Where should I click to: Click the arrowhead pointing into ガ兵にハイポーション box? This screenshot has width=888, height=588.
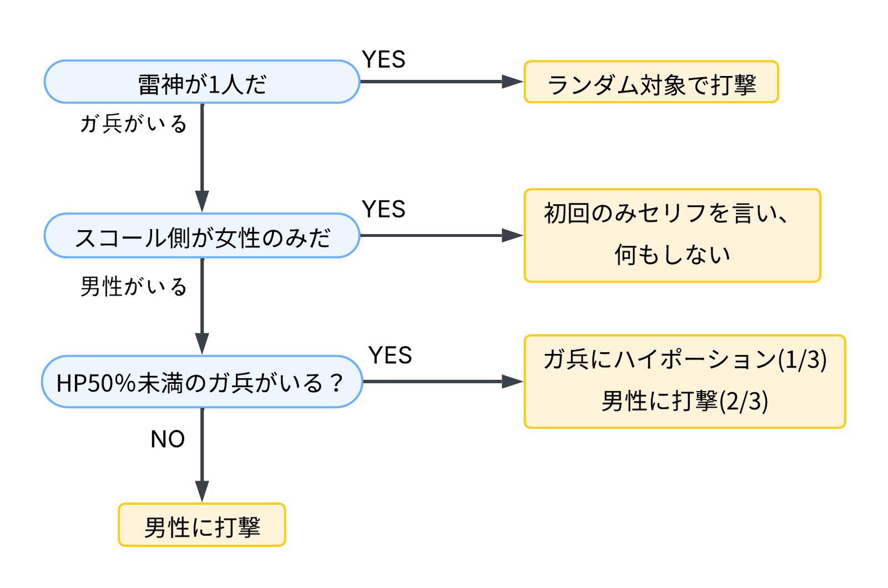click(513, 382)
